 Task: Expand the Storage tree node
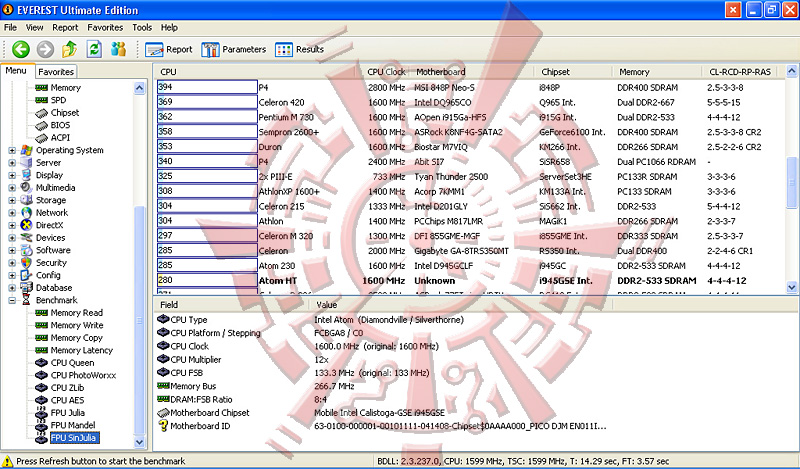tap(12, 200)
